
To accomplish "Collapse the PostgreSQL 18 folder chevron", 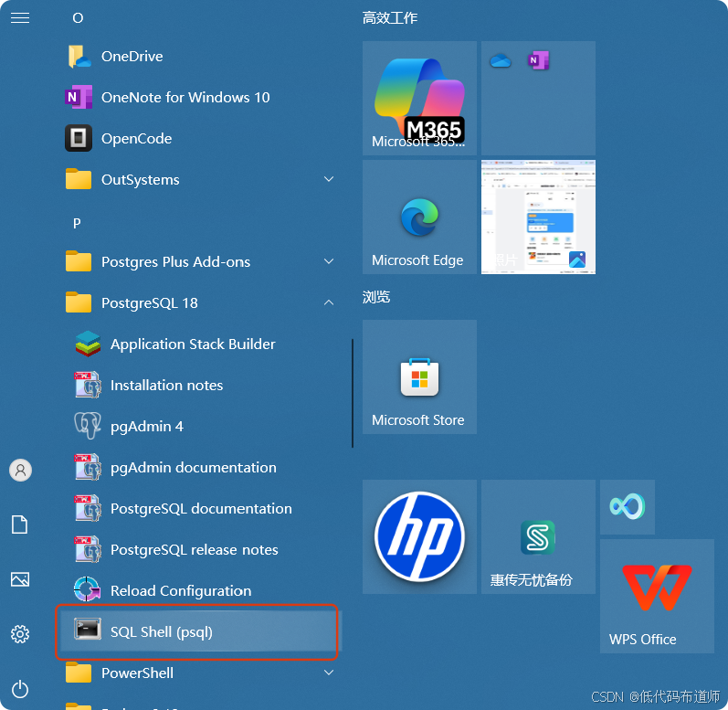I will tap(329, 302).
